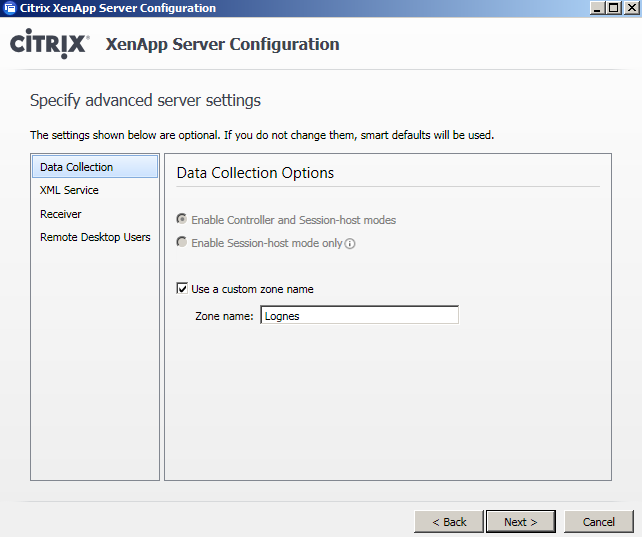The image size is (642, 537).
Task: Click the 'Data Collection Options' heading
Action: pyautogui.click(x=255, y=173)
